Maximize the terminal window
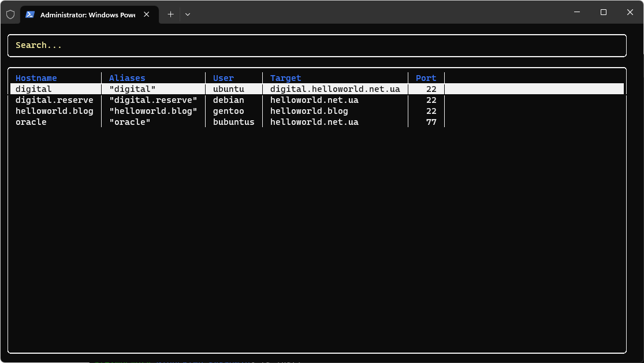 pyautogui.click(x=604, y=12)
